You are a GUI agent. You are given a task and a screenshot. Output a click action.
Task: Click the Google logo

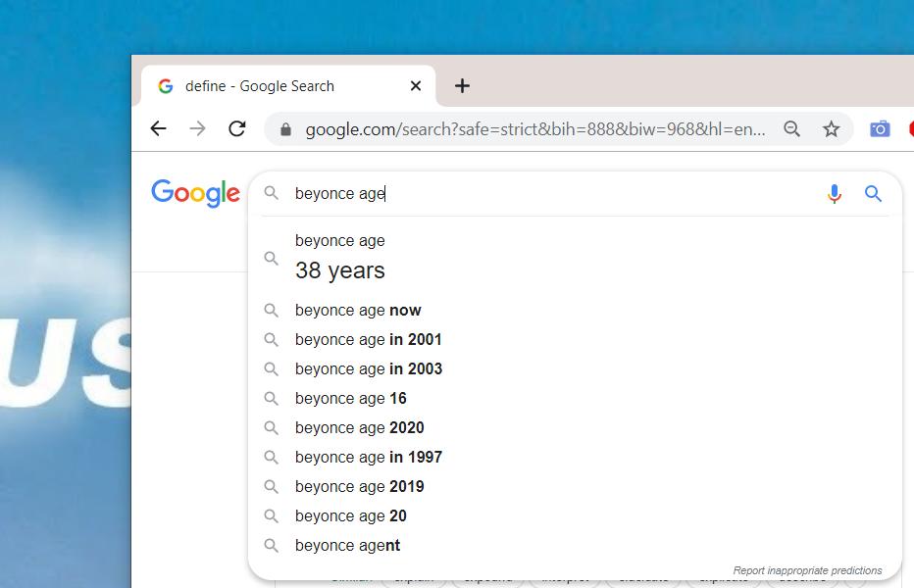[x=195, y=193]
